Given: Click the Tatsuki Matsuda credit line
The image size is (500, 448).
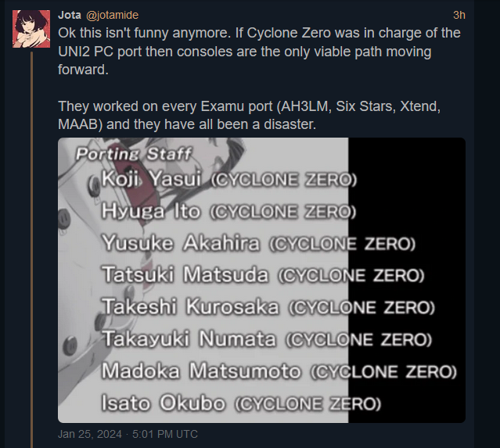Looking at the screenshot, I should pyautogui.click(x=263, y=275).
